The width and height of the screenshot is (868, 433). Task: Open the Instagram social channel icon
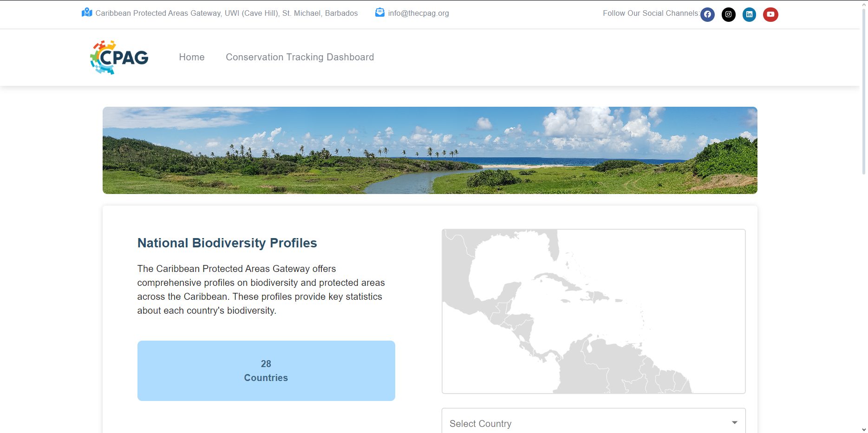[729, 14]
